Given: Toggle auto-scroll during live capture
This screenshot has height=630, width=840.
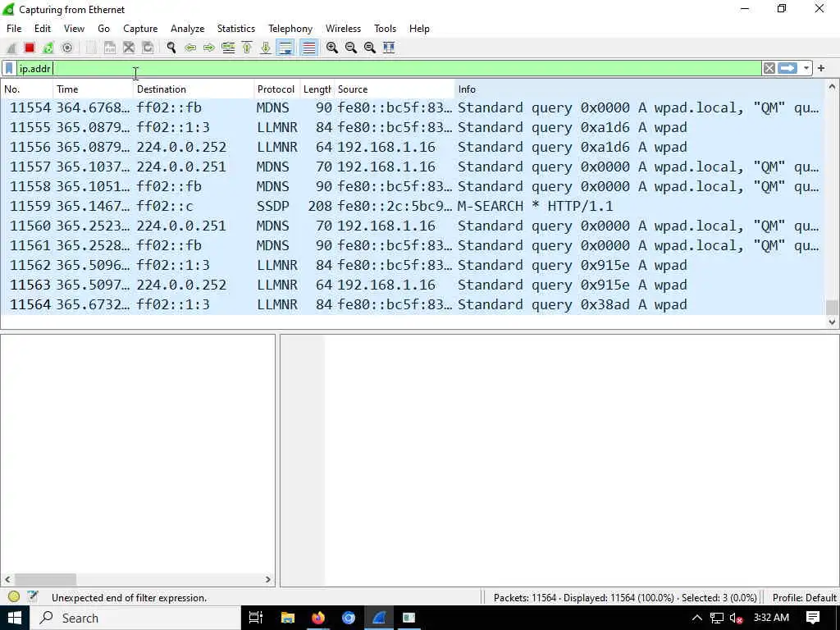Looking at the screenshot, I should click(x=285, y=48).
